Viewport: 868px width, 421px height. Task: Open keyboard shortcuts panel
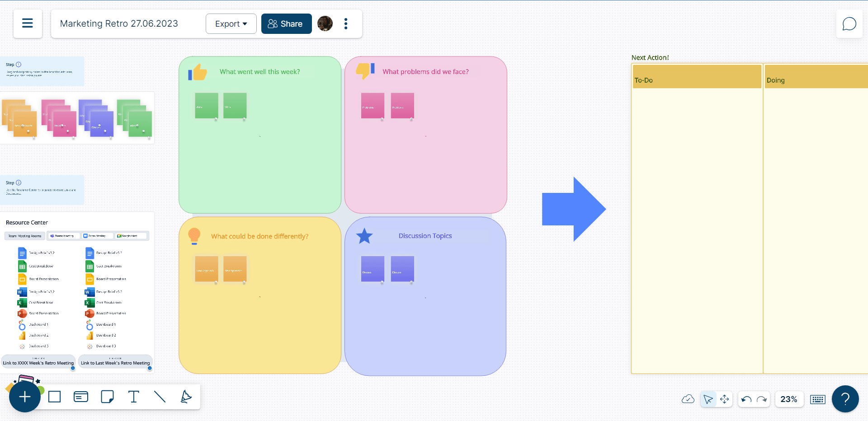817,399
